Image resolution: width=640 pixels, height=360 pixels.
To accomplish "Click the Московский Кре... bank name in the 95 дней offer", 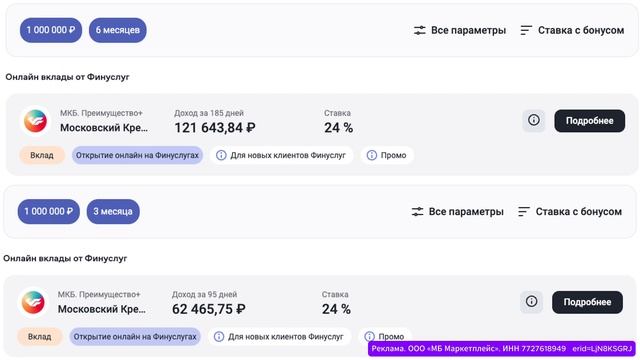I will [x=102, y=309].
